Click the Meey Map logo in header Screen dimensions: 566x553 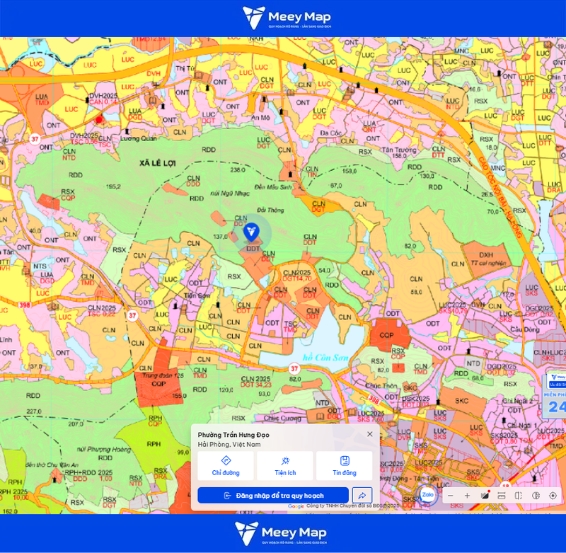[x=287, y=17]
